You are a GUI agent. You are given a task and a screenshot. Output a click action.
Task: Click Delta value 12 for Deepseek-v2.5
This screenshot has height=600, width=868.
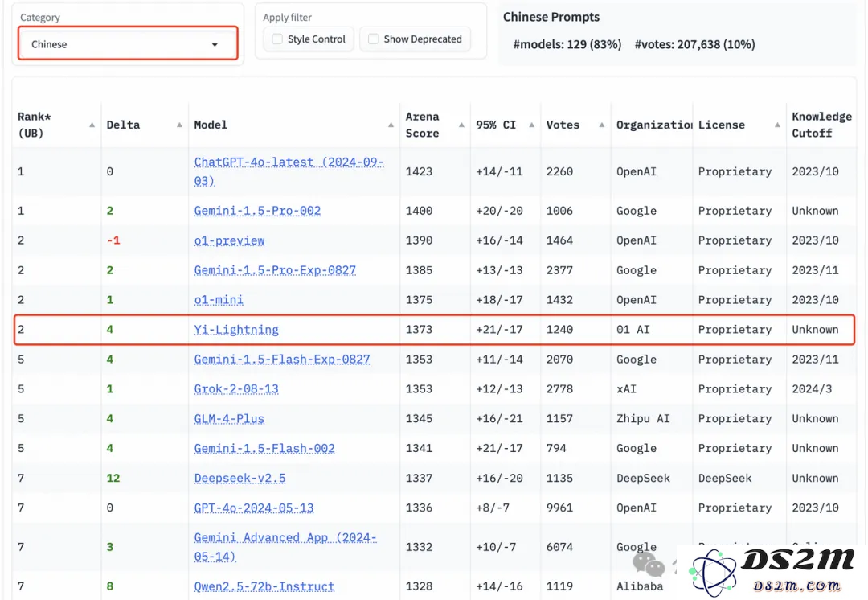click(113, 478)
